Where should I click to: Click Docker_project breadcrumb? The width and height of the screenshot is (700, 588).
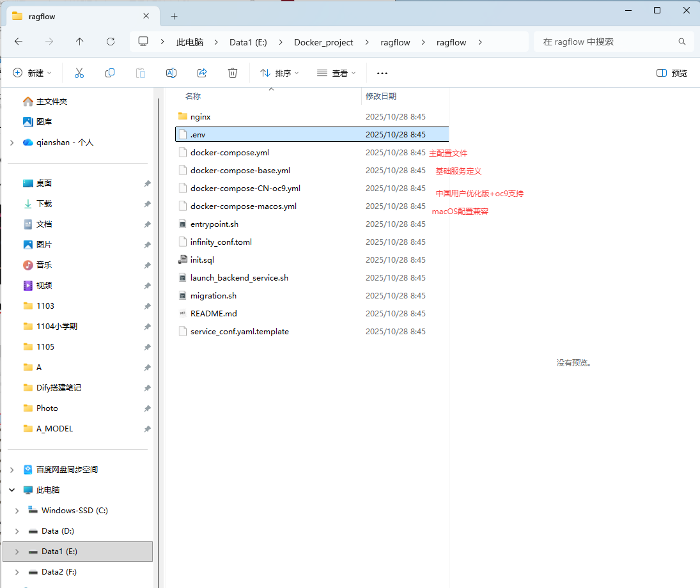tap(323, 42)
